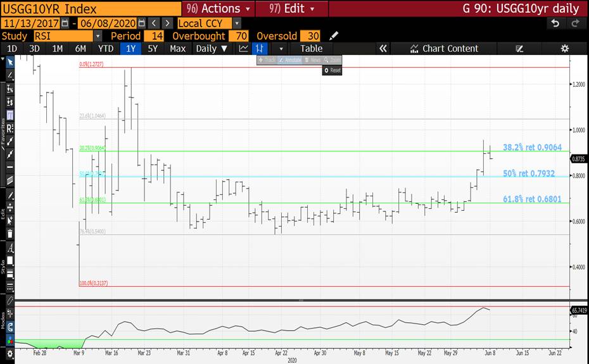Select the dollar change measurement tool
Image resolution: width=589 pixels, height=364 pixels.
[x=10, y=102]
